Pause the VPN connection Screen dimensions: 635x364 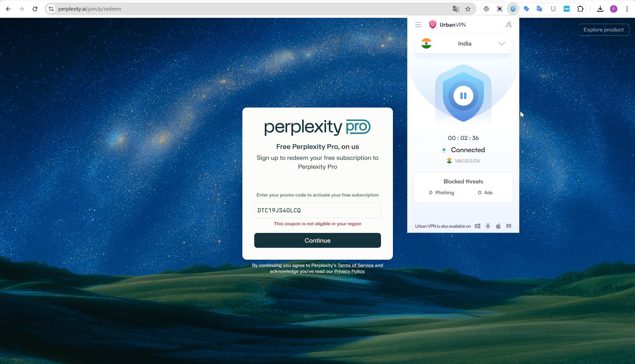463,96
